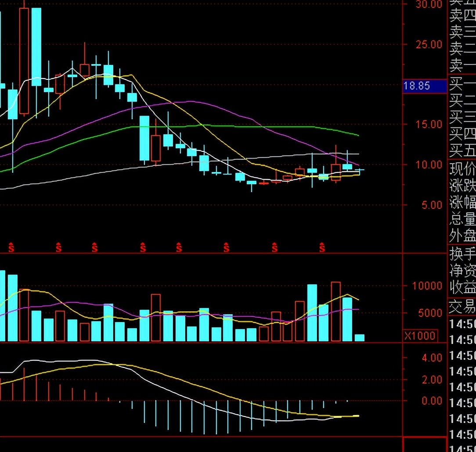Click the second red S marker from left

59,248
